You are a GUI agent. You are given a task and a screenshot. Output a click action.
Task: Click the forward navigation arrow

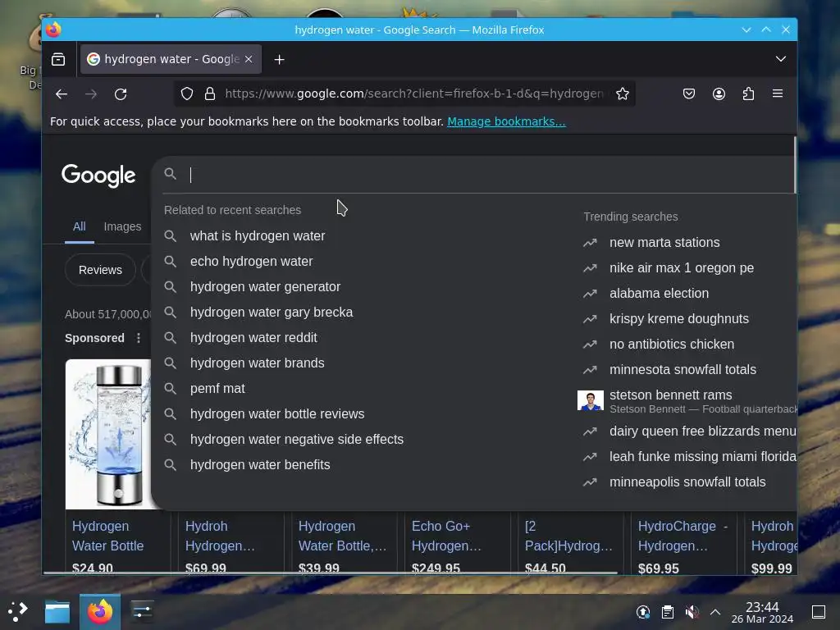91,94
